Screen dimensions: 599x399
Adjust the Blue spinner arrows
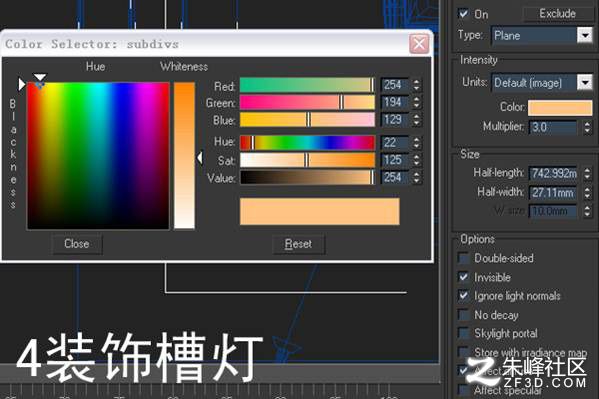[416, 120]
